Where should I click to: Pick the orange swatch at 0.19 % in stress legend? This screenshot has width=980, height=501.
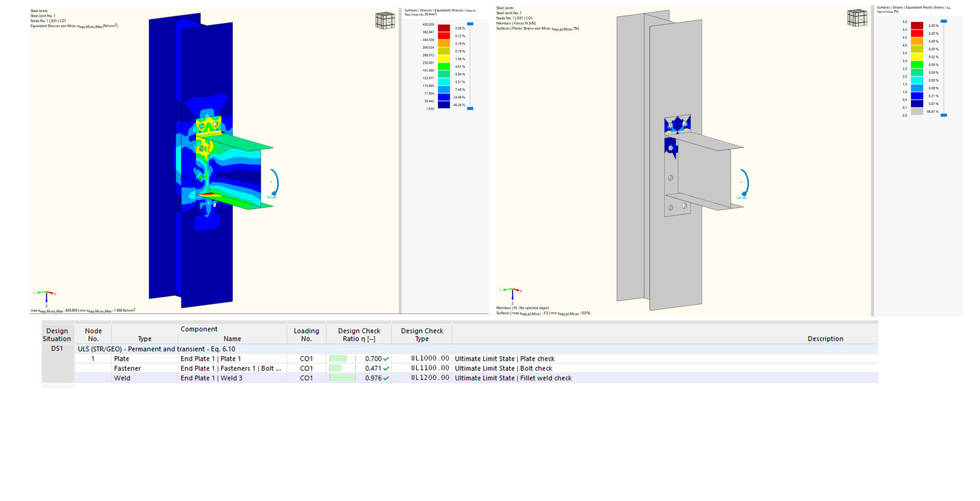tap(444, 43)
